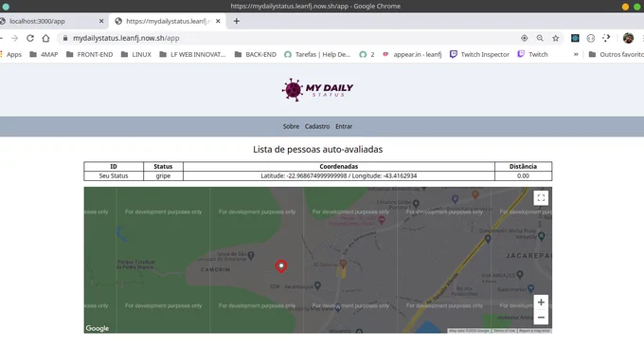Click the Igreja de São Gonçalo map pin
Image resolution: width=644 pixels, height=349 pixels.
(251, 255)
